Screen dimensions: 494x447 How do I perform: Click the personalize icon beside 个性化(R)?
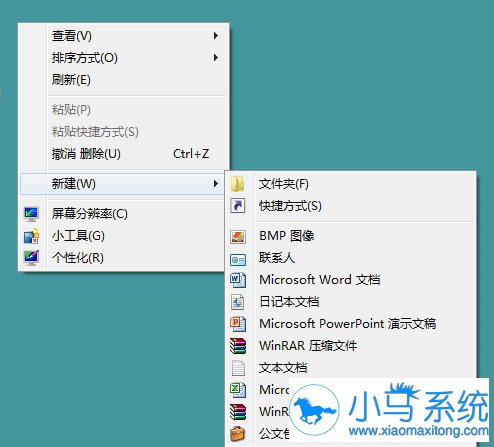(x=31, y=258)
